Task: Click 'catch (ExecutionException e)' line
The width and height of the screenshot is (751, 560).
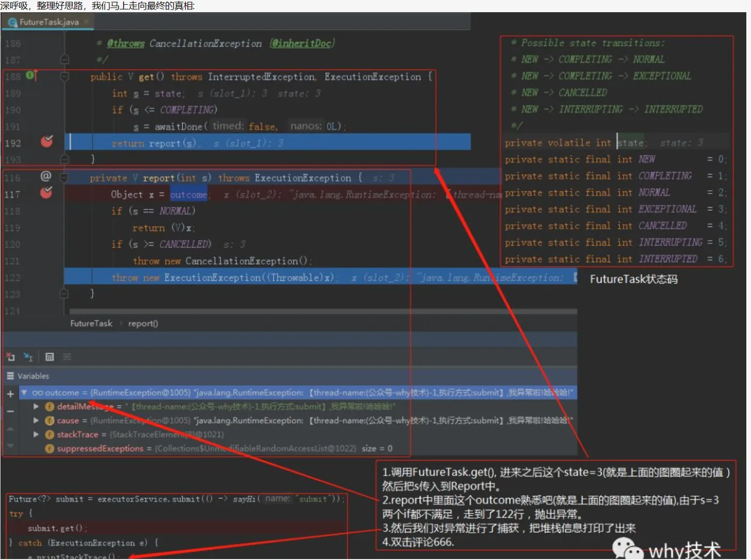Action: point(84,543)
